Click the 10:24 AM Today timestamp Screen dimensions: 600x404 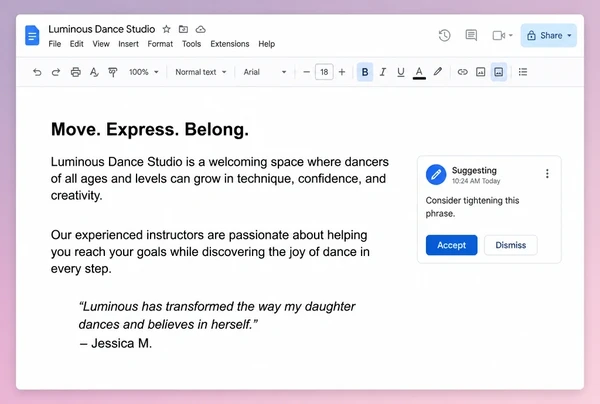pyautogui.click(x=476, y=181)
